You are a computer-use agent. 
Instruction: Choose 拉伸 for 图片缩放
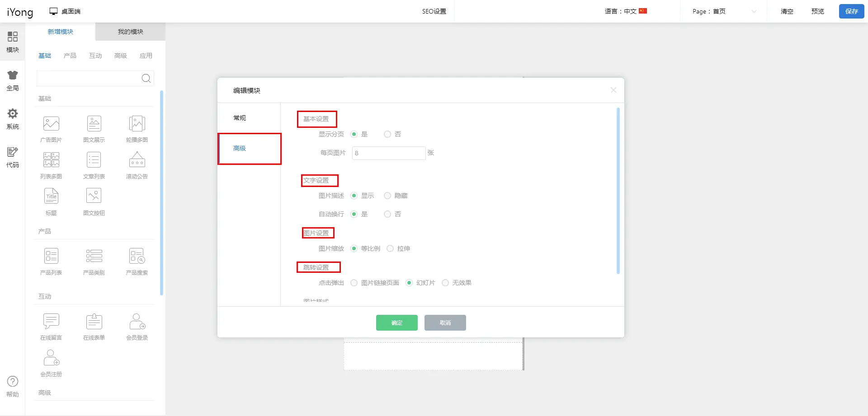point(390,248)
